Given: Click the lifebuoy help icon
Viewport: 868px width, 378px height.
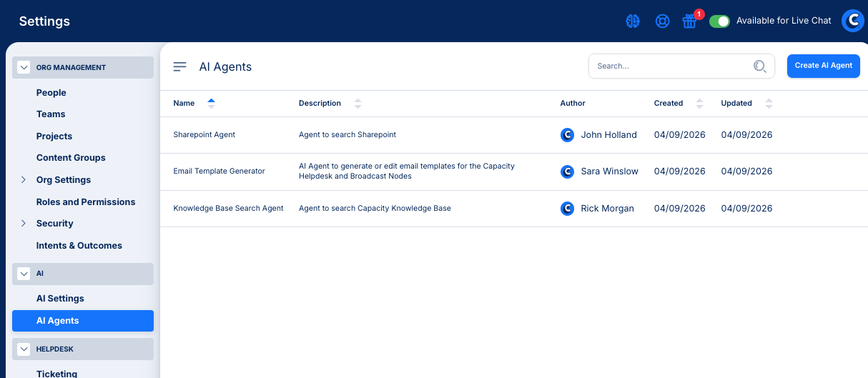Looking at the screenshot, I should click(x=662, y=21).
